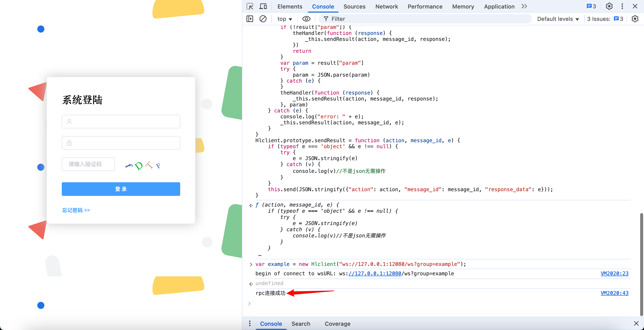This screenshot has width=644, height=330.
Task: Open the Sources tab
Action: click(354, 7)
